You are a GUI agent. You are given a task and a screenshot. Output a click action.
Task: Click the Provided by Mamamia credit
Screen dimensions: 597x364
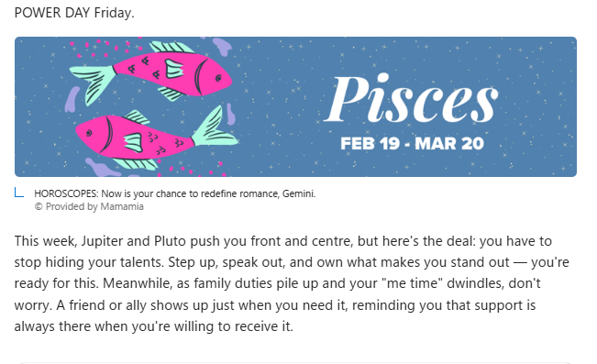pos(89,206)
